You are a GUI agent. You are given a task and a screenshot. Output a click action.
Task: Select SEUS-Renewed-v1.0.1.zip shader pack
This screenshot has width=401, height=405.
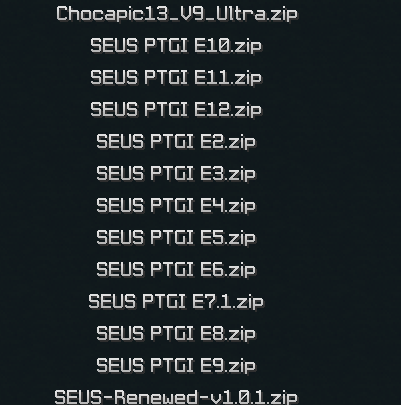pos(176,397)
